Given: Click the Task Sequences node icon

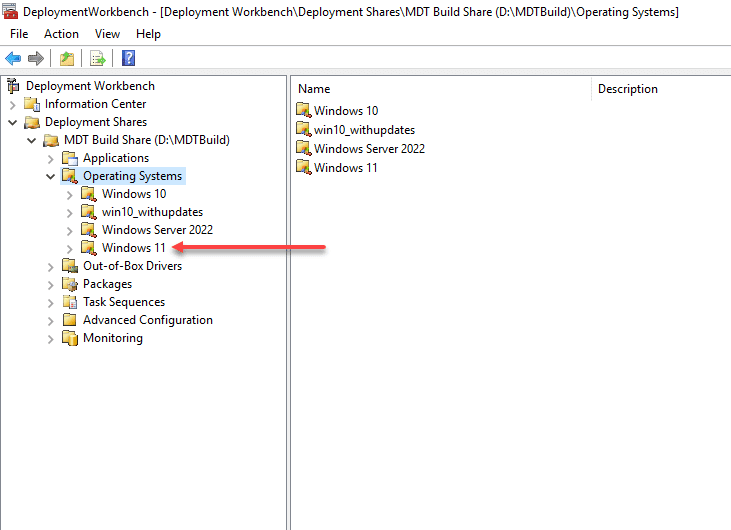Looking at the screenshot, I should [70, 302].
